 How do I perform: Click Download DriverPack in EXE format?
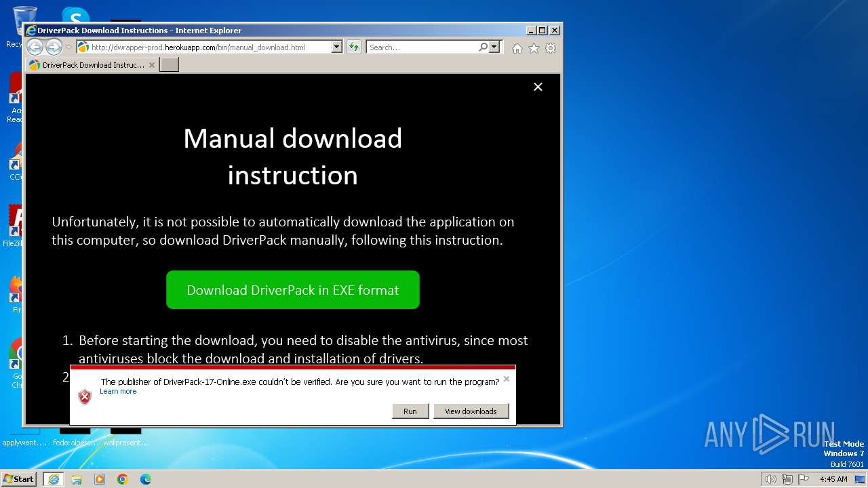click(x=293, y=290)
